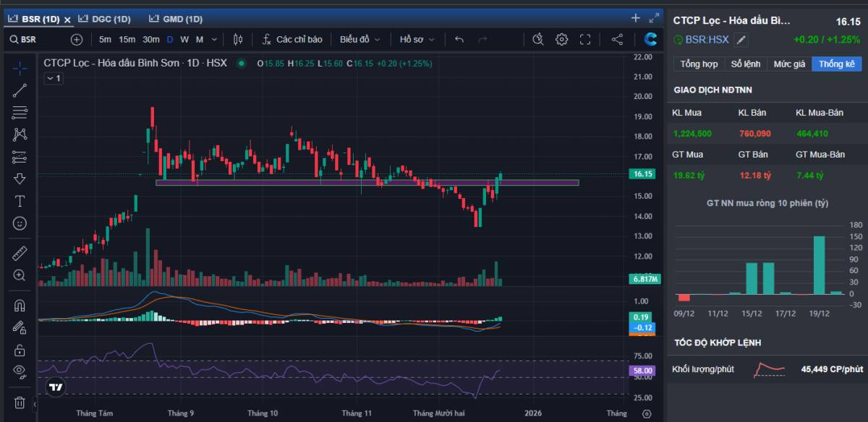
Task: Delete drawings with trash icon
Action: (x=20, y=402)
